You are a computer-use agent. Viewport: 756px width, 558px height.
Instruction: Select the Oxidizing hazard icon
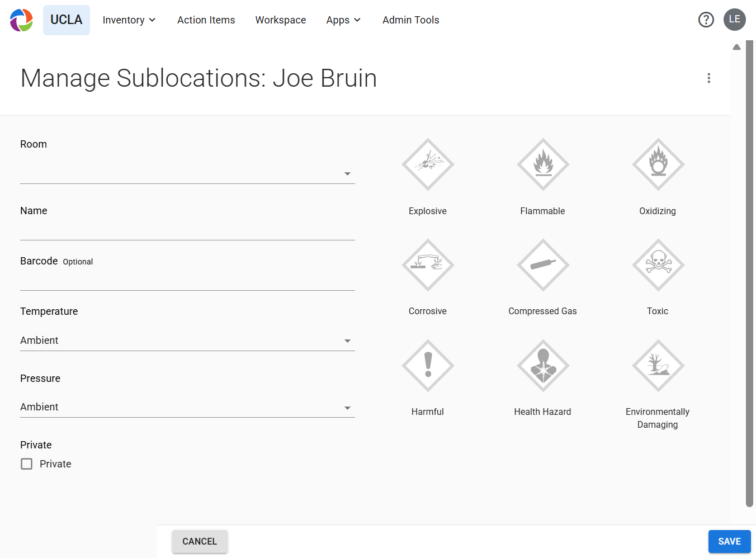pos(658,164)
